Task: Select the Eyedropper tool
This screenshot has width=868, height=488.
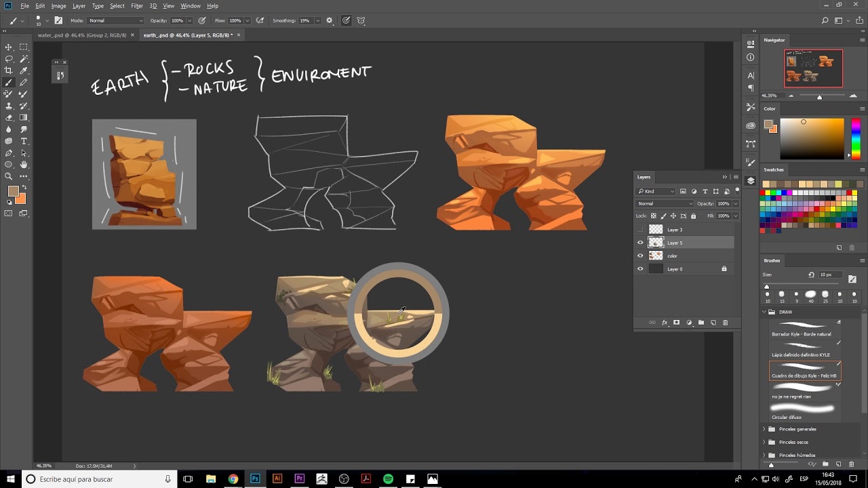Action: click(x=24, y=70)
